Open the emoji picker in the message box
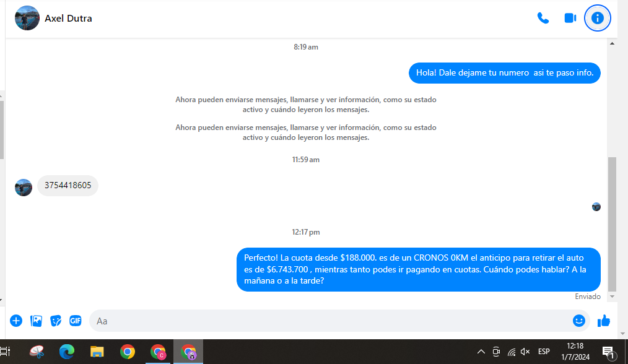 point(578,321)
